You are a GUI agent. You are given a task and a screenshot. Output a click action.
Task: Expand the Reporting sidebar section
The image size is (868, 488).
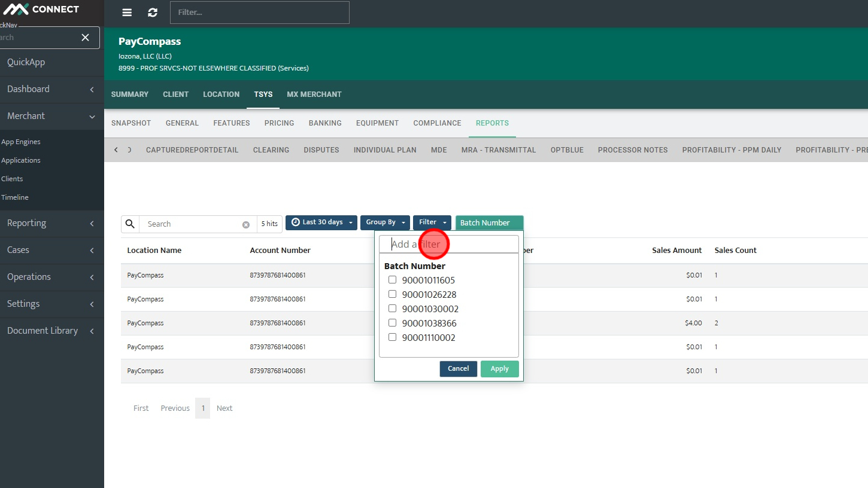pyautogui.click(x=51, y=223)
